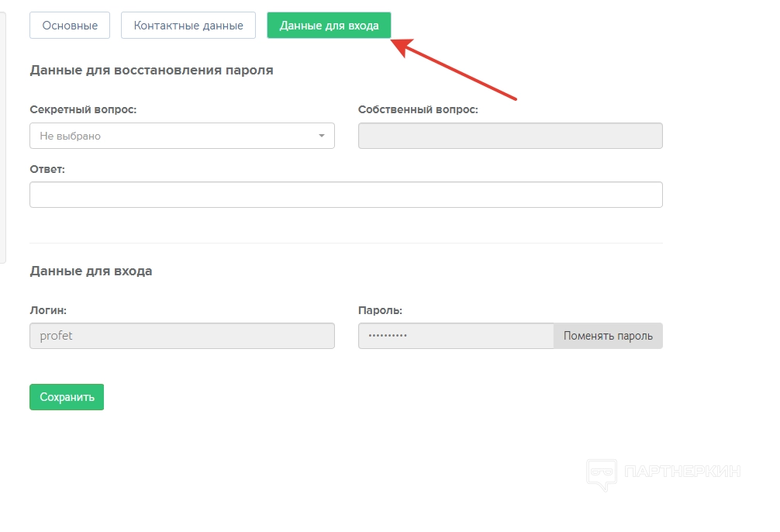Focus the Ответ text field
Viewport: 780px width, 532px height.
[346, 195]
